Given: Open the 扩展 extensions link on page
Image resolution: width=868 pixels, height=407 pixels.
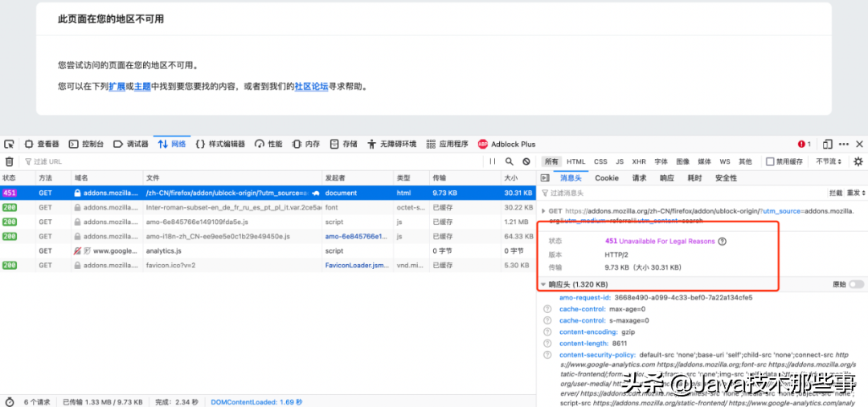Looking at the screenshot, I should pyautogui.click(x=117, y=86).
